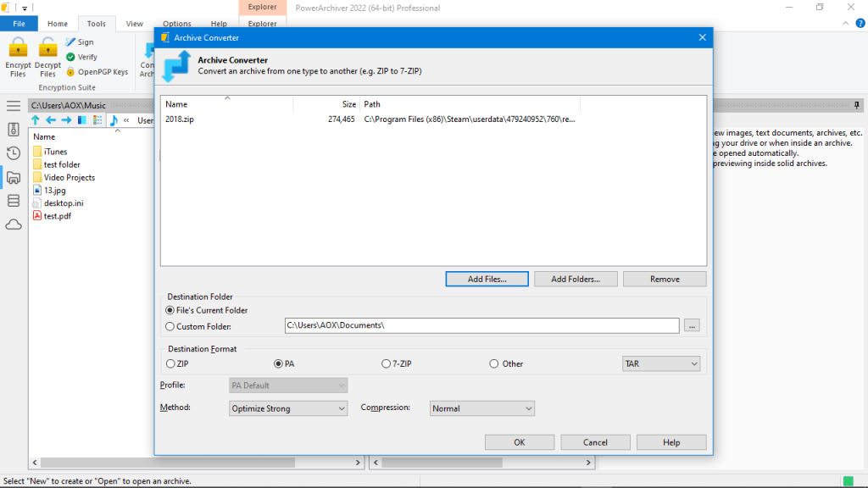This screenshot has height=488, width=868.
Task: Click the Decrypt Files open-padlock icon
Action: point(47,47)
